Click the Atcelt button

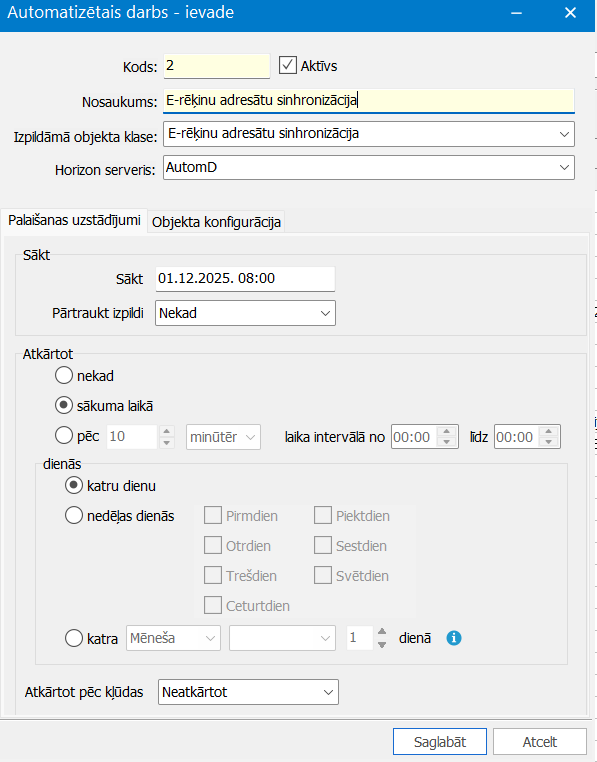pos(540,742)
